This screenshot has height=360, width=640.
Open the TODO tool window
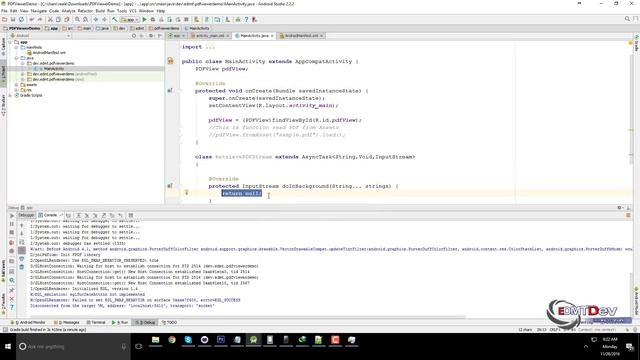point(169,322)
